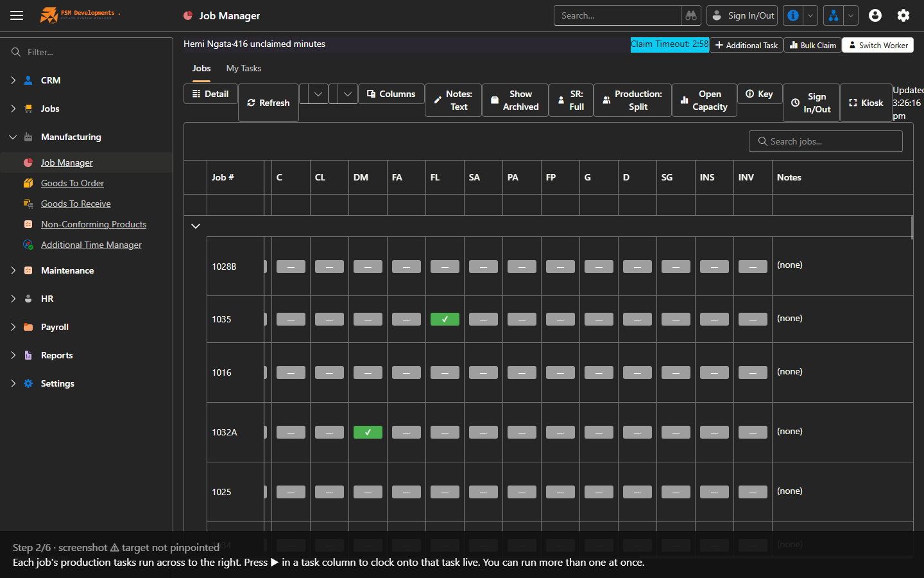Toggle the DM task status for job 1032A
Screen dimensions: 924x578
368,432
